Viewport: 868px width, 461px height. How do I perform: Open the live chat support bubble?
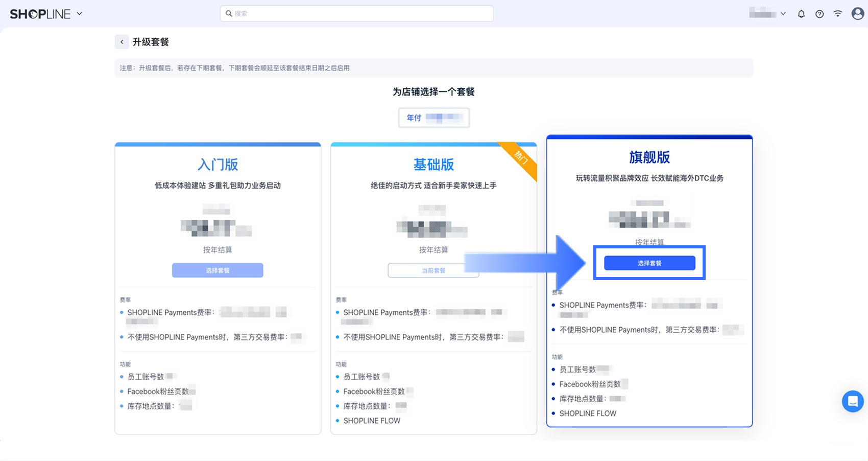[x=853, y=402]
